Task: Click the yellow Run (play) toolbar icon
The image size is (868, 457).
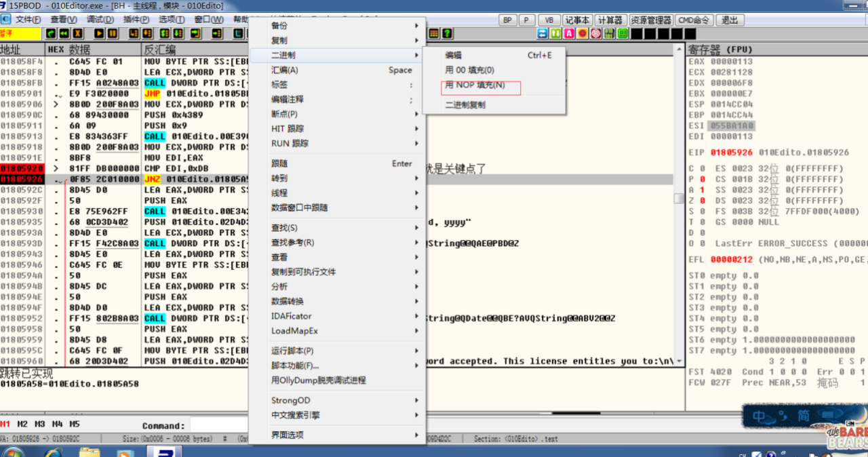Action: [98, 33]
